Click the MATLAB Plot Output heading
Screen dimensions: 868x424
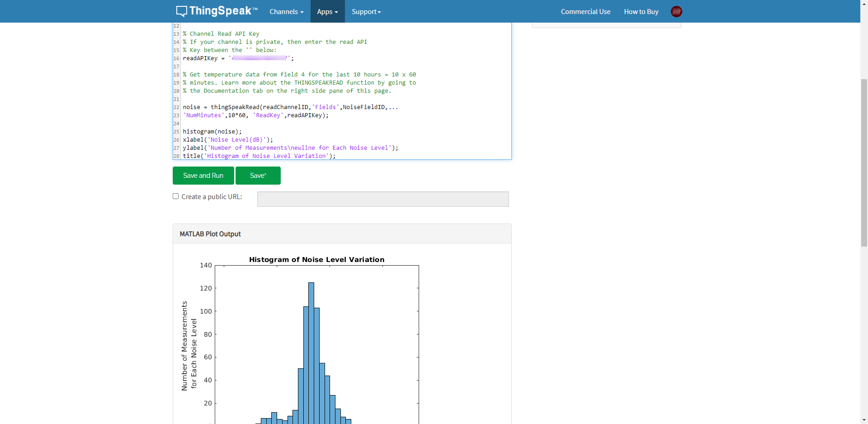(x=210, y=234)
